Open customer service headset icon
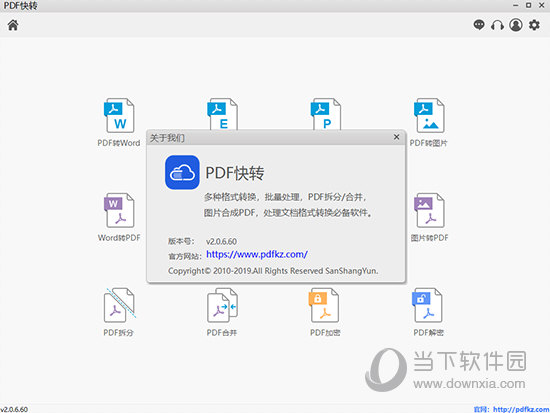550x413 pixels. coord(497,25)
